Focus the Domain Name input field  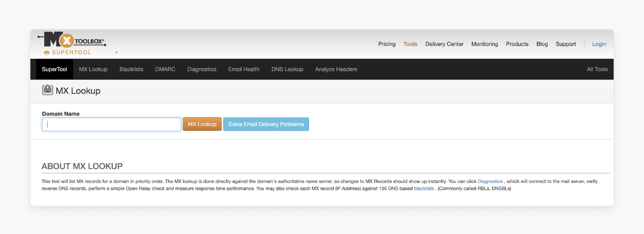point(111,124)
